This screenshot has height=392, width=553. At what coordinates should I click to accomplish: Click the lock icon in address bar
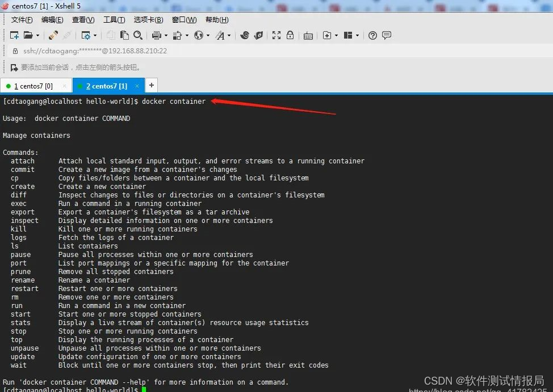click(x=15, y=51)
